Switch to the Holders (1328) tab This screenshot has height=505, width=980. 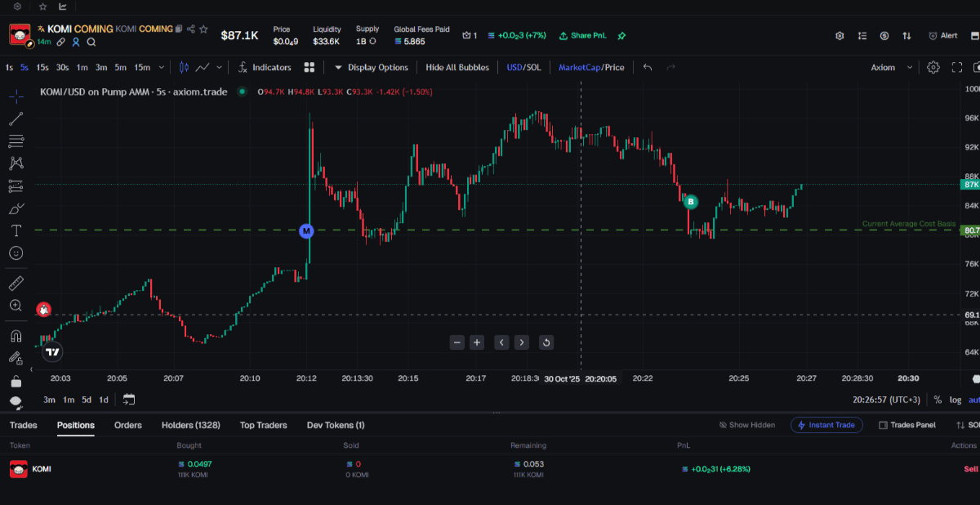190,425
